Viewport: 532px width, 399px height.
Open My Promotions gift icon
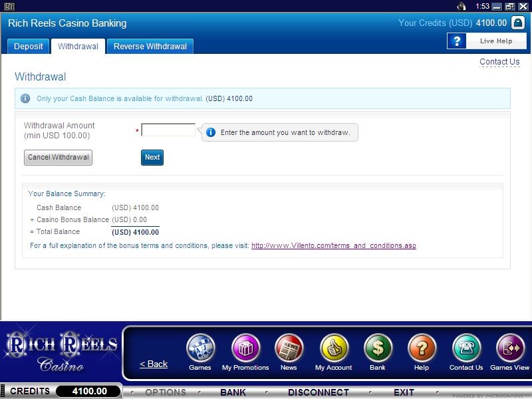tap(245, 348)
